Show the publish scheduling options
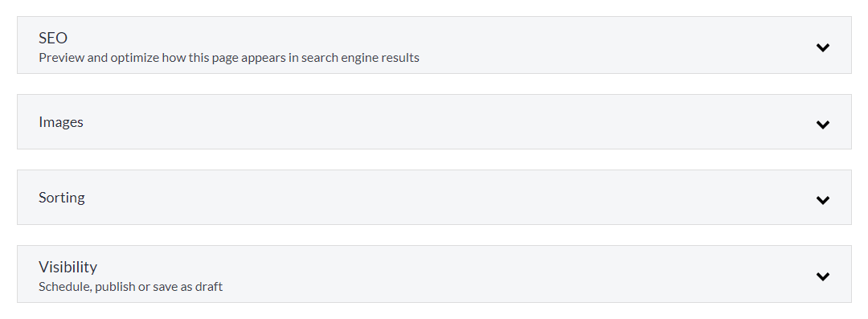This screenshot has height=319, width=868. (x=434, y=274)
